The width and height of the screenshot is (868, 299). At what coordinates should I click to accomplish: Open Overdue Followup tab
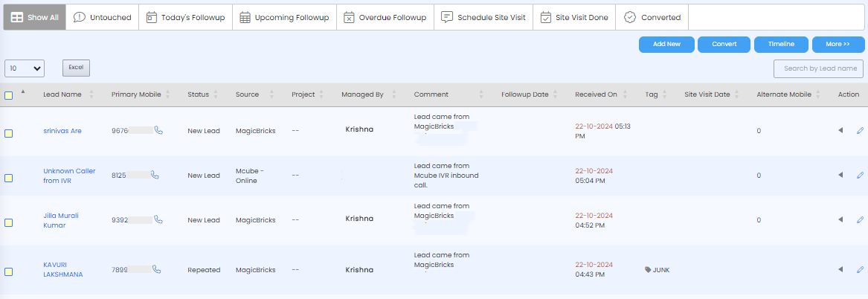(385, 17)
